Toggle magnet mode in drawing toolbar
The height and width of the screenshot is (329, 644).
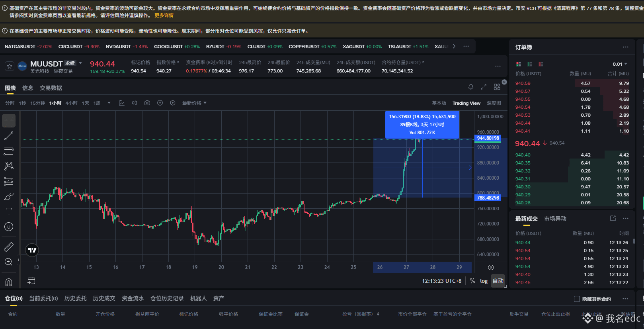(x=9, y=282)
